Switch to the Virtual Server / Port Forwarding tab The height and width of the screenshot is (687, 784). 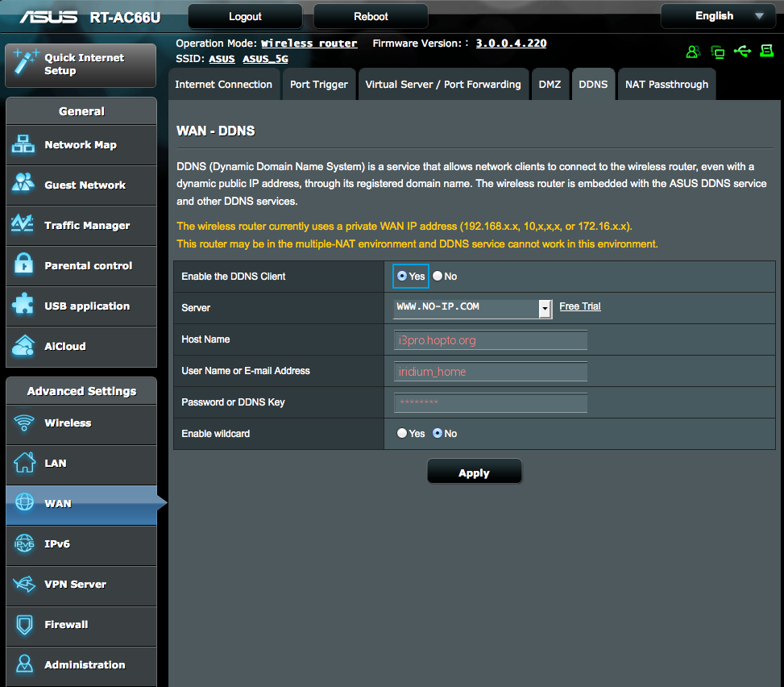click(x=442, y=85)
